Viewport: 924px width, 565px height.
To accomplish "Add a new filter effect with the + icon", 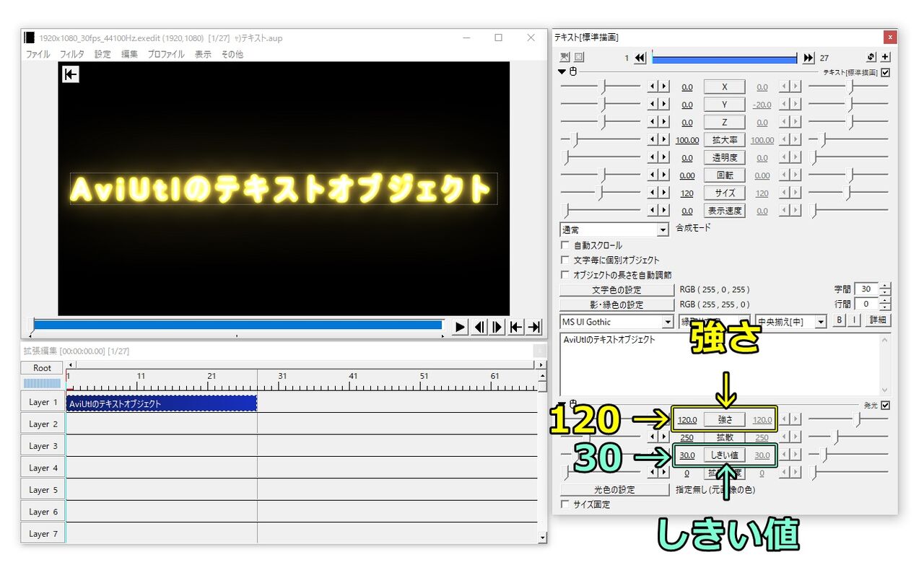I will coord(886,57).
